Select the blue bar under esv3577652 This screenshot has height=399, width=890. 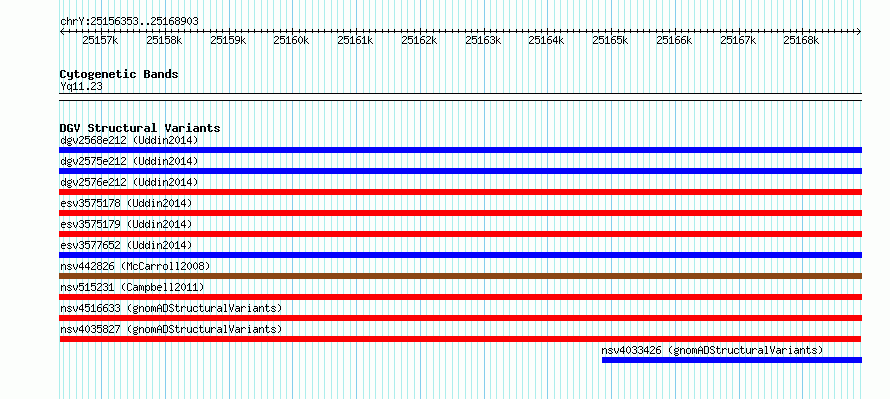coord(461,255)
